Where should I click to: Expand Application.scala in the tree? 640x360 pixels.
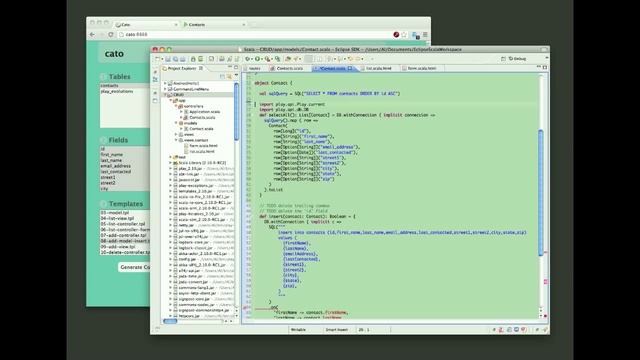pyautogui.click(x=181, y=111)
